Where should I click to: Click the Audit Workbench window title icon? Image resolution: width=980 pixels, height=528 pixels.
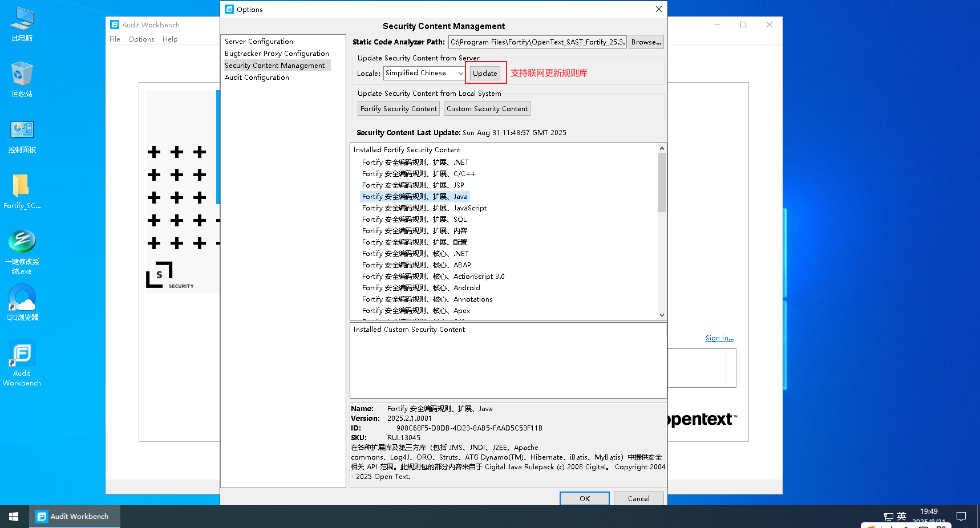click(x=115, y=25)
